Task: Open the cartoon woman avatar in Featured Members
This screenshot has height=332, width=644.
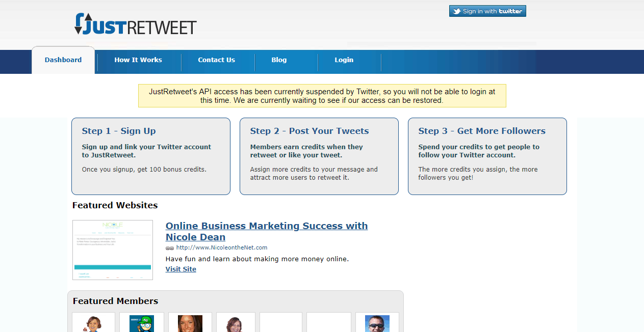Action: tap(93, 323)
